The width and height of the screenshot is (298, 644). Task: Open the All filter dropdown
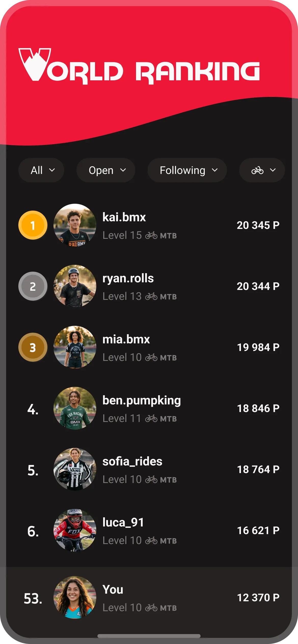coord(41,170)
